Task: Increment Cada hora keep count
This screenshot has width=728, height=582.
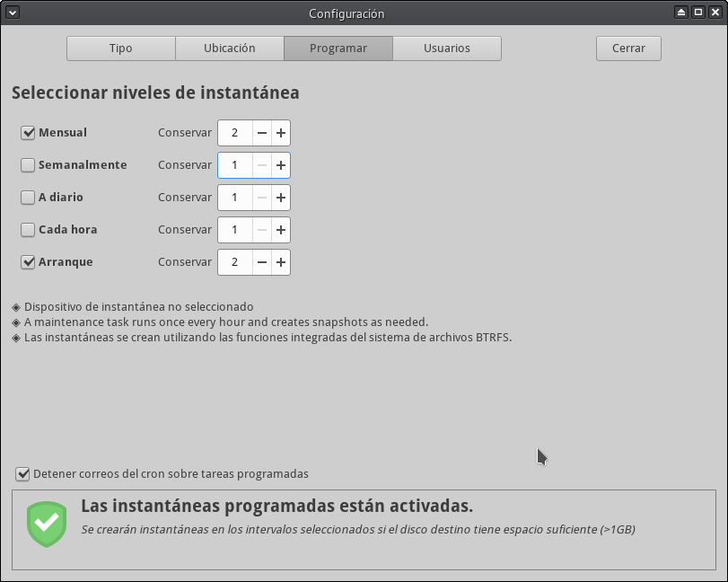Action: [x=281, y=230]
